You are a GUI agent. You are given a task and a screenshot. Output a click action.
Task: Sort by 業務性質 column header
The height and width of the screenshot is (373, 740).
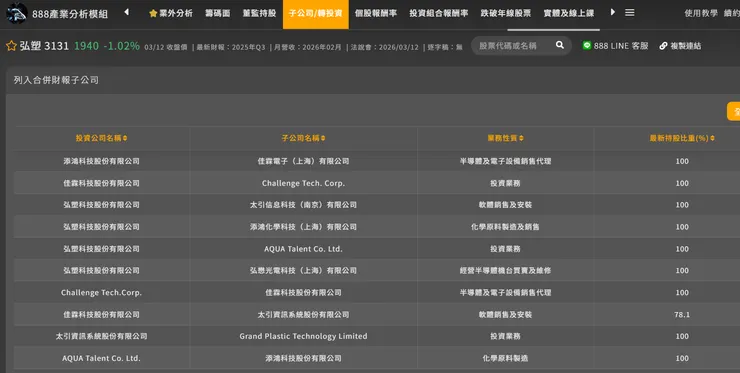click(505, 138)
